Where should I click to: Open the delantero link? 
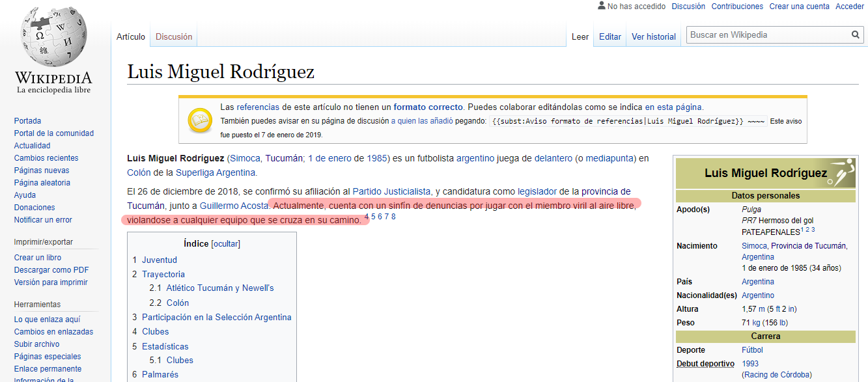tap(553, 158)
